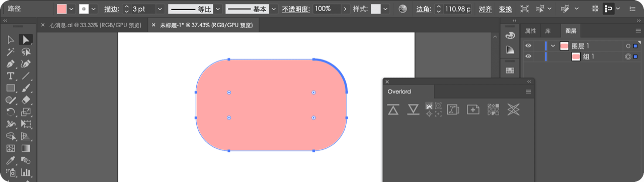This screenshot has width=644, height=182.
Task: Hide 图层 1 using eye icon
Action: point(528,46)
